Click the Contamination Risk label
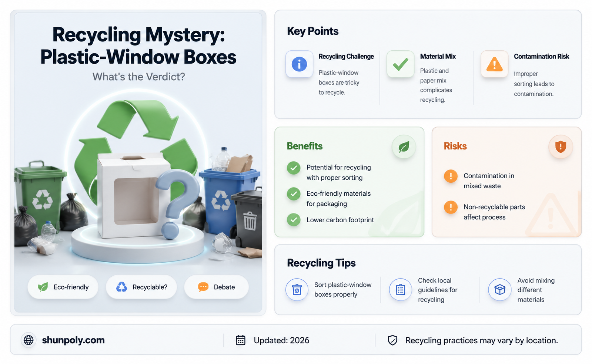The image size is (592, 364). pos(541,56)
